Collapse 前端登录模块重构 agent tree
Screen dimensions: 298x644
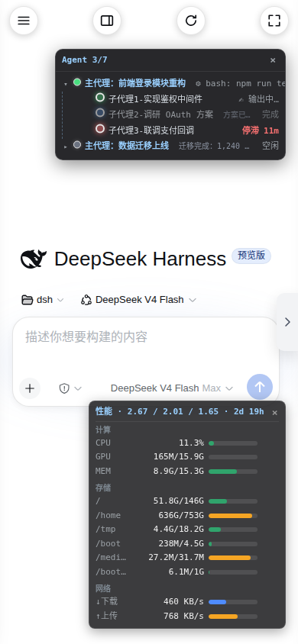coord(66,84)
